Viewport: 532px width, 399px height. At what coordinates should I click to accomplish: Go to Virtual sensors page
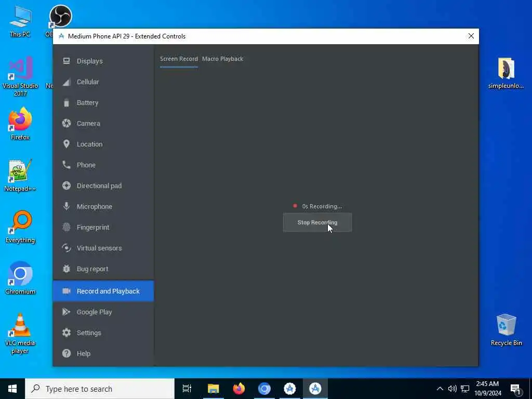(x=103, y=248)
